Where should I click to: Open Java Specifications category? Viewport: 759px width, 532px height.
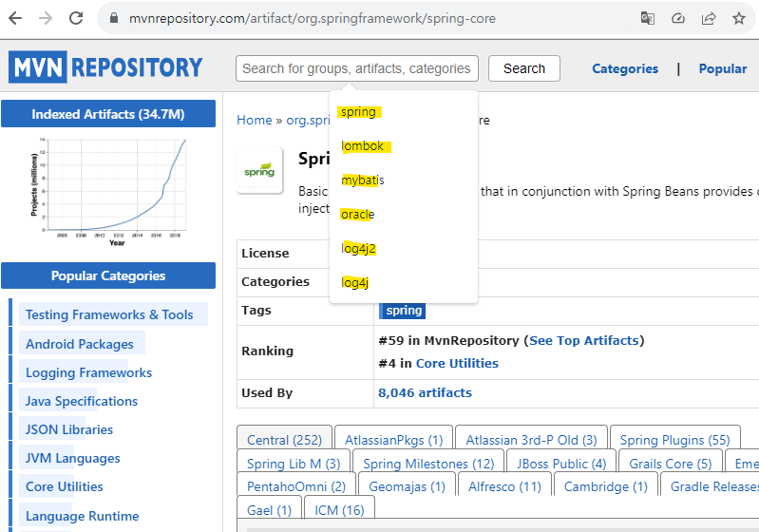click(x=82, y=401)
